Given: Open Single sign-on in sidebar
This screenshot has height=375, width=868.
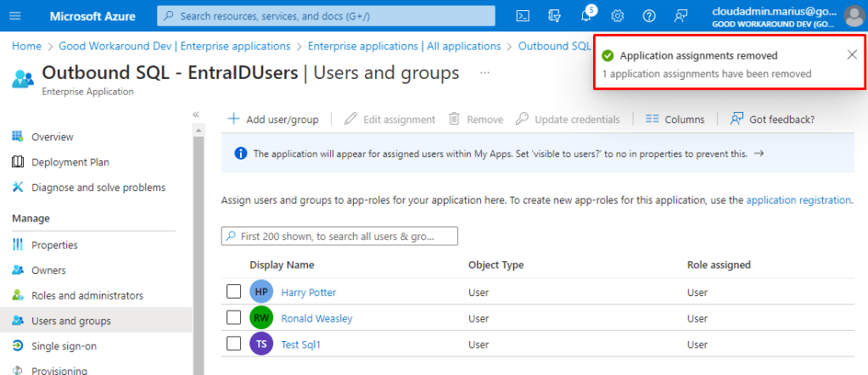Looking at the screenshot, I should coord(64,346).
